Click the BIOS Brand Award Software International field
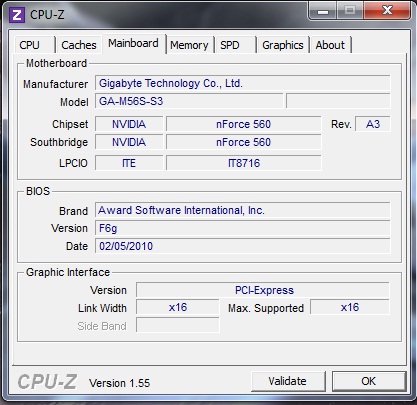The width and height of the screenshot is (417, 405). click(x=242, y=210)
